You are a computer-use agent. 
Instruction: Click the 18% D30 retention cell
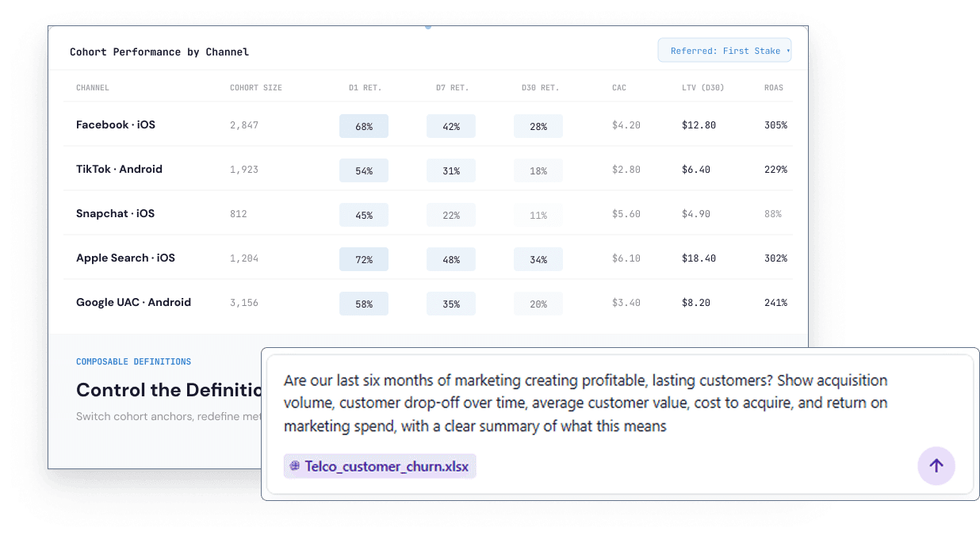[538, 170]
